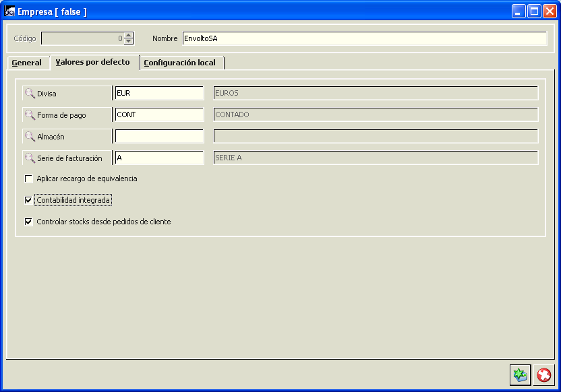Viewport: 561px width, 392px height.
Task: Focus the Nombre field containing EnvoltoSA
Action: (365, 38)
